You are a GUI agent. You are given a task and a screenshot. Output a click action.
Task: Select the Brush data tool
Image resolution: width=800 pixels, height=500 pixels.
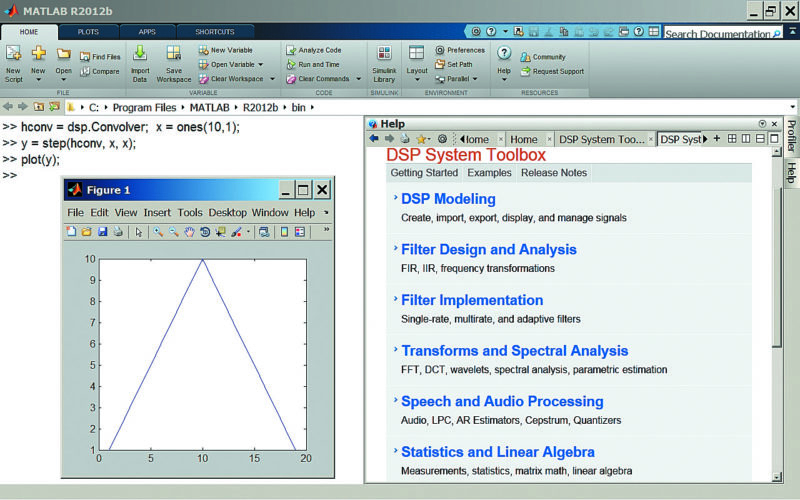pyautogui.click(x=236, y=232)
